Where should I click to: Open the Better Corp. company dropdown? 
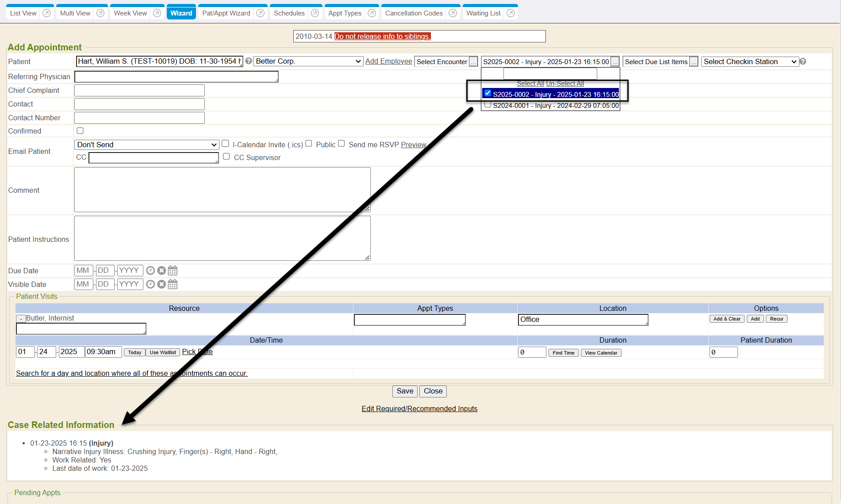click(308, 61)
